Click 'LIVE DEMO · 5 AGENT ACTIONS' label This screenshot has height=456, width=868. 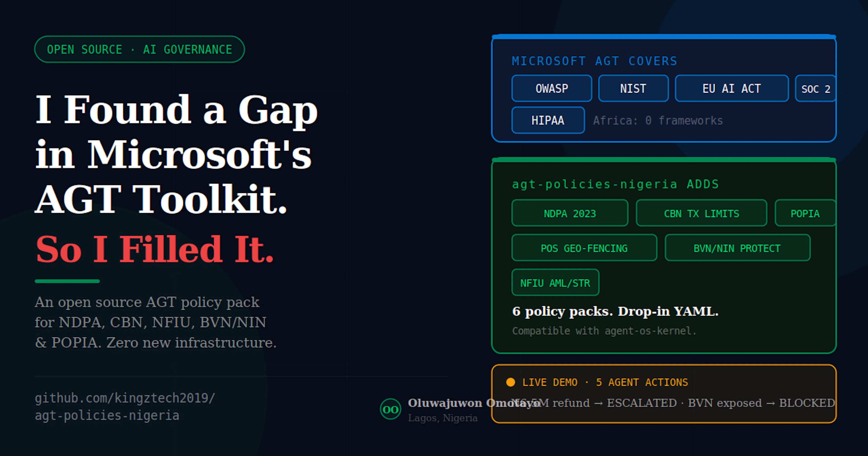tap(605, 382)
